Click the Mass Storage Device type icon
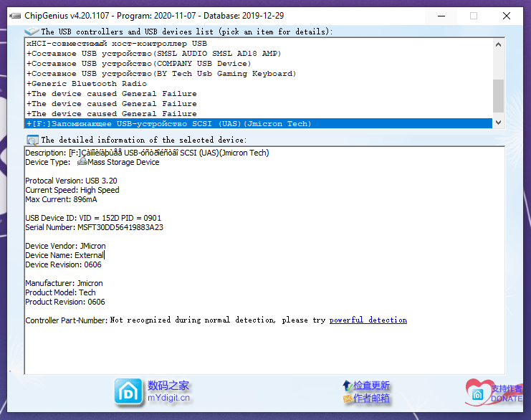This screenshot has height=420, width=531. (82, 162)
